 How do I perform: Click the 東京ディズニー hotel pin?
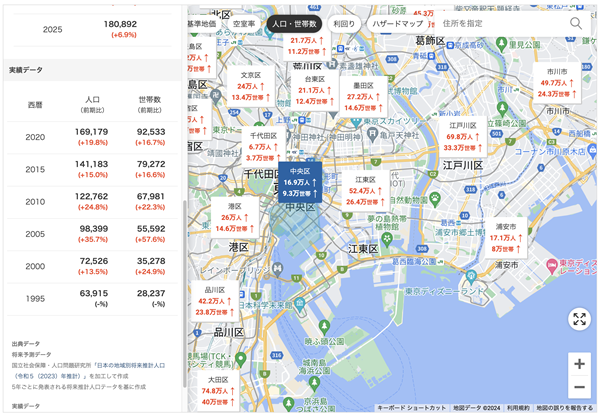coord(551,265)
